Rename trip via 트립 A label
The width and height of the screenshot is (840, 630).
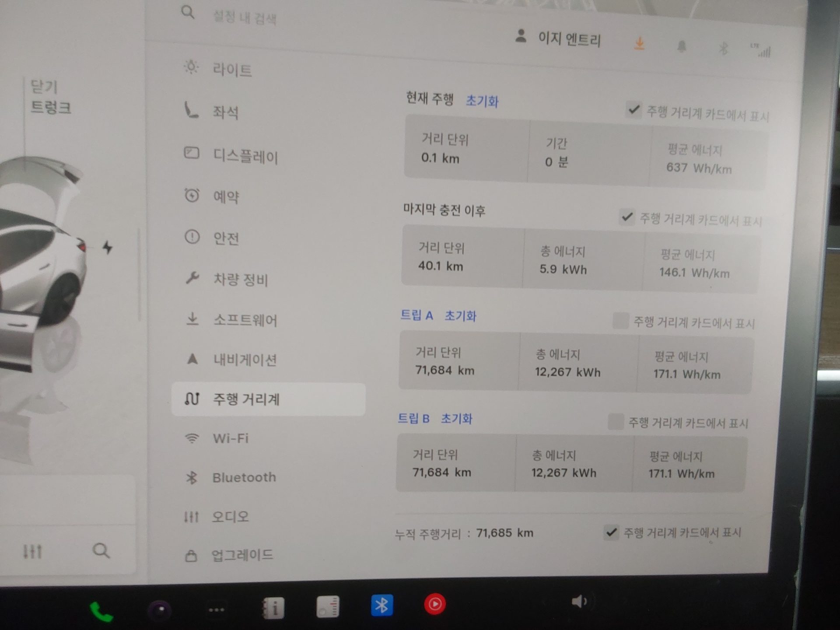(x=416, y=315)
